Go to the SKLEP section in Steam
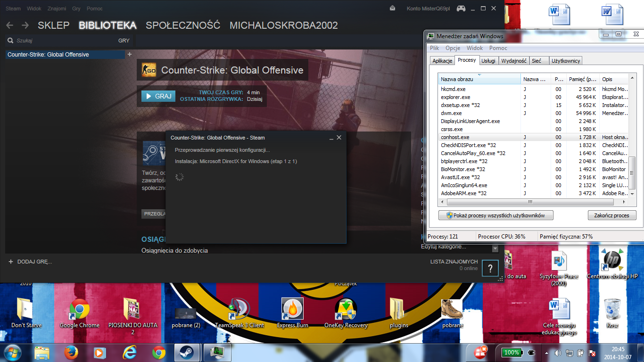 click(x=54, y=25)
